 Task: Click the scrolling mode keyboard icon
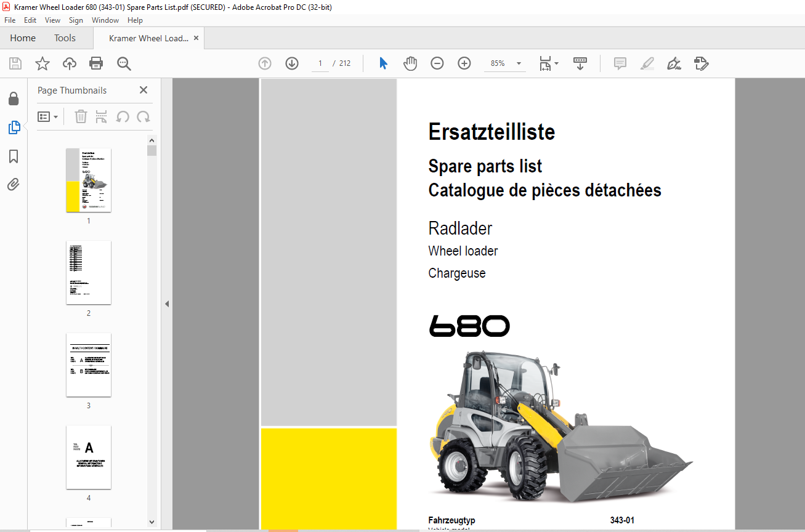coord(580,63)
